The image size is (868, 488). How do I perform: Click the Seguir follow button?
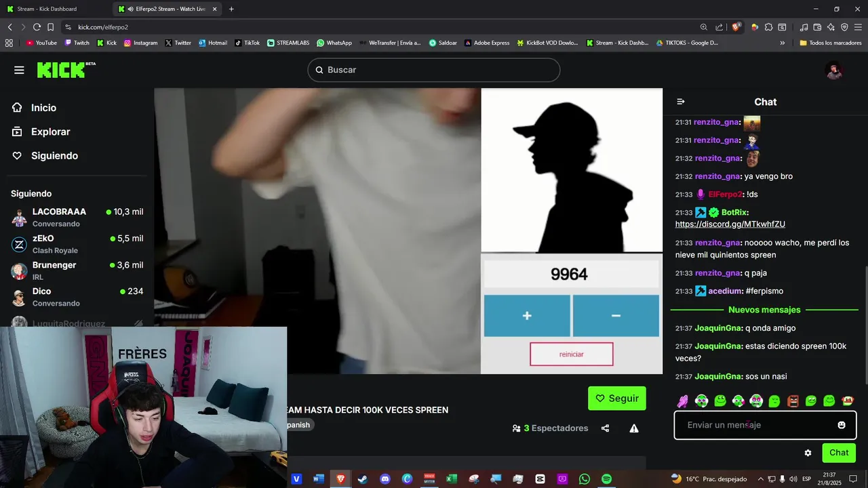617,399
